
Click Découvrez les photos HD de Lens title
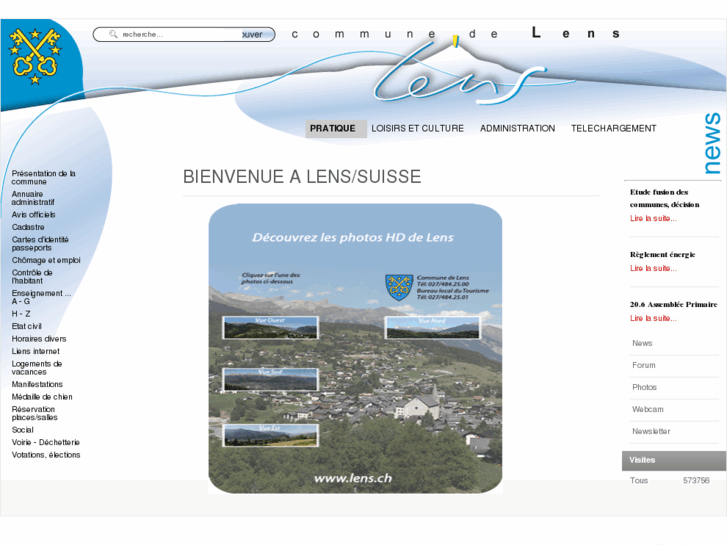pos(353,237)
